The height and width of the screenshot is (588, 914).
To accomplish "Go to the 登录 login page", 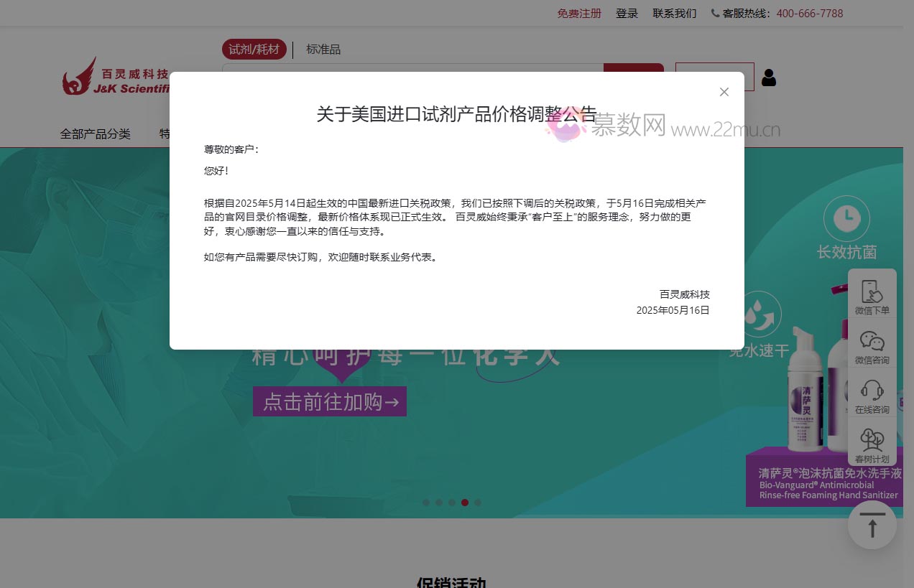I will 626,13.
